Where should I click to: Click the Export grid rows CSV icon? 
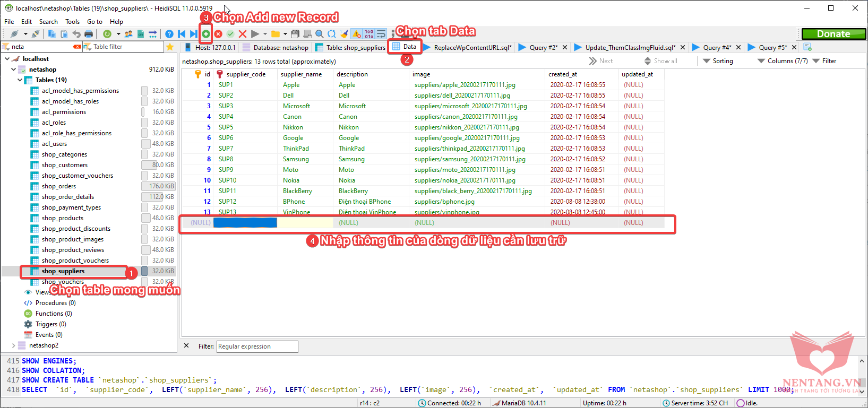(141, 34)
